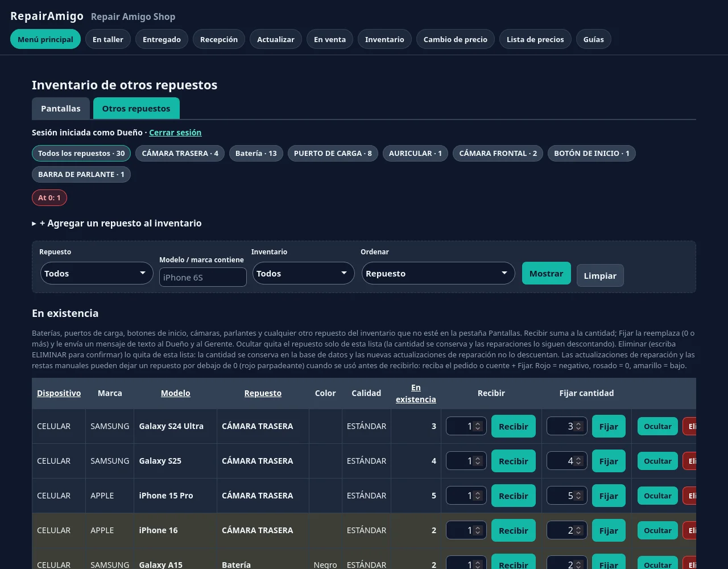Open Inventario from the nav bar
Image resolution: width=728 pixels, height=569 pixels.
384,39
